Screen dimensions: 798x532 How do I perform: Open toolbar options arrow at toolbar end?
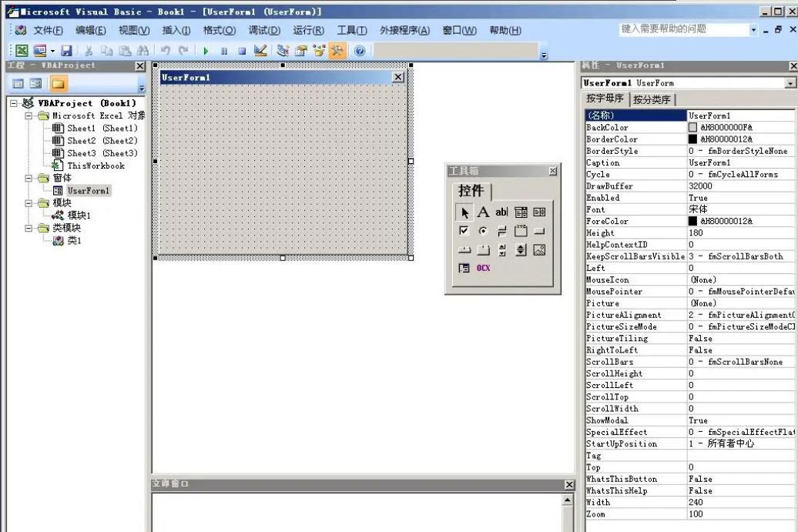(x=544, y=55)
